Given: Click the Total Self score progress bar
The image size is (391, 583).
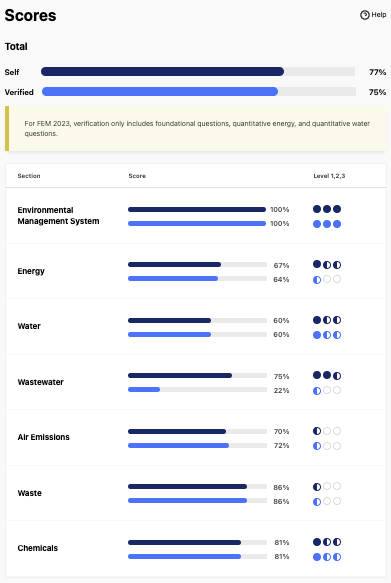Looking at the screenshot, I should (x=198, y=71).
